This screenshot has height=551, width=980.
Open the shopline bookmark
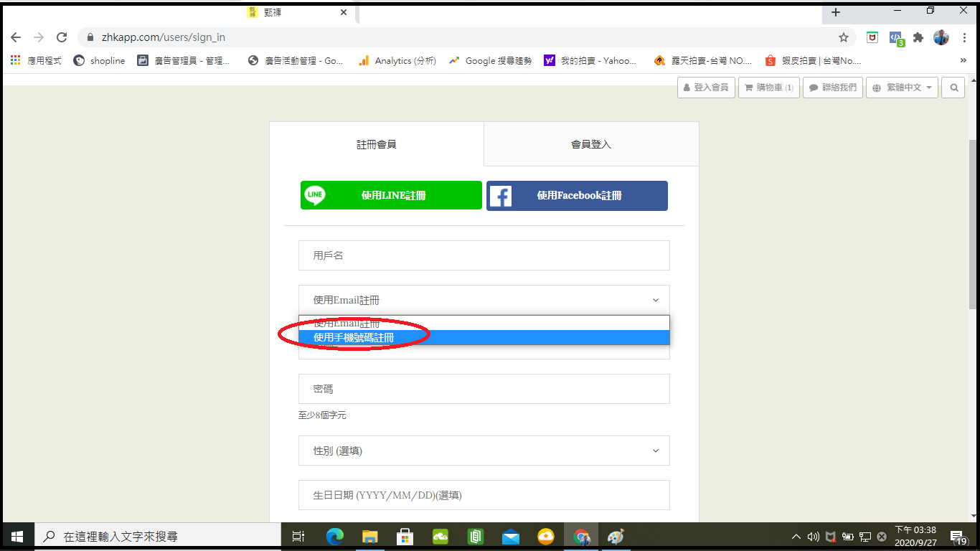pos(100,61)
